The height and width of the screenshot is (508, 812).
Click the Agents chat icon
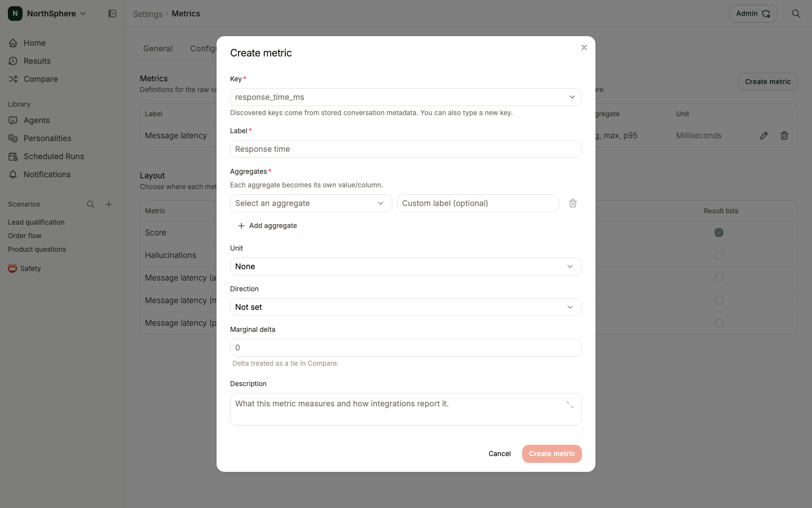(x=13, y=120)
